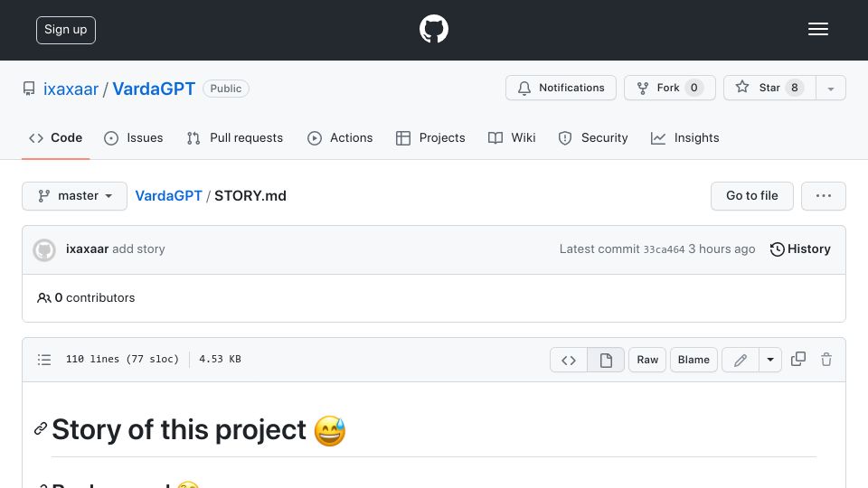This screenshot has width=868, height=488.
Task: Open ixaxaar commit author name link
Action: tap(87, 249)
